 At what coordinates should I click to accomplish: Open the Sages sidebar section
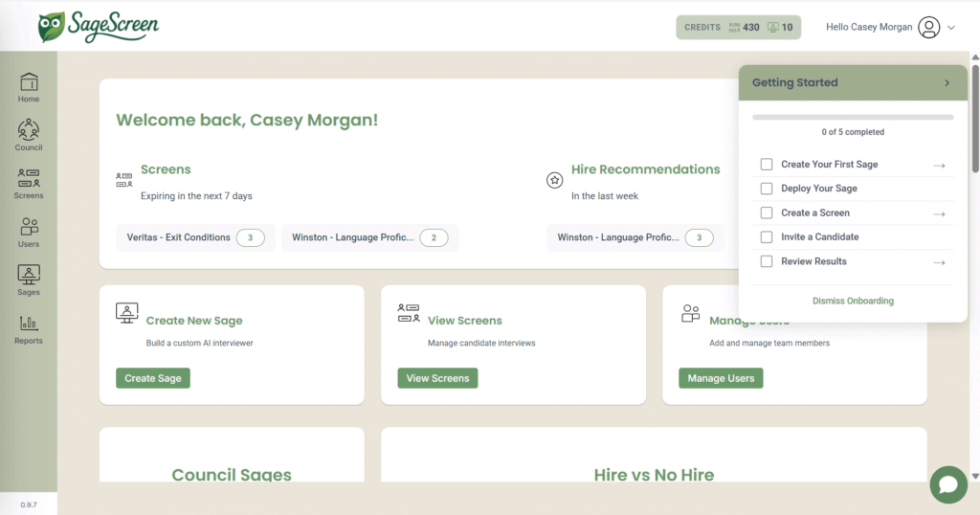pos(29,280)
